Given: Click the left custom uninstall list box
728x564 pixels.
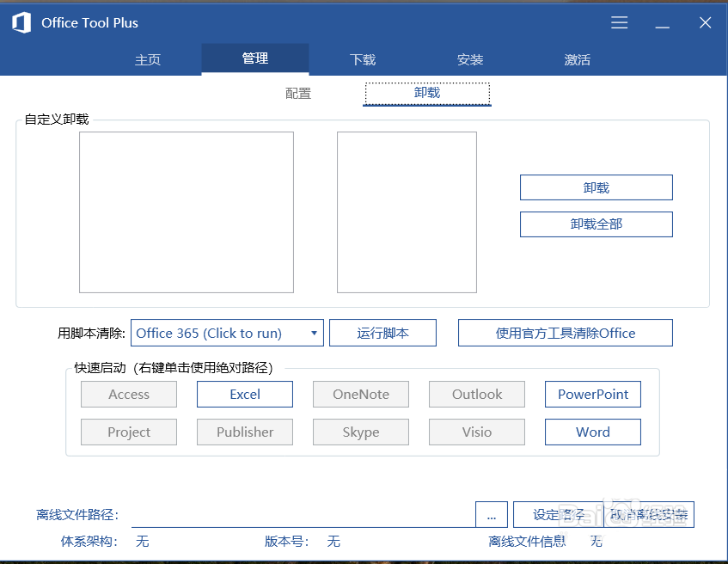Looking at the screenshot, I should click(187, 212).
